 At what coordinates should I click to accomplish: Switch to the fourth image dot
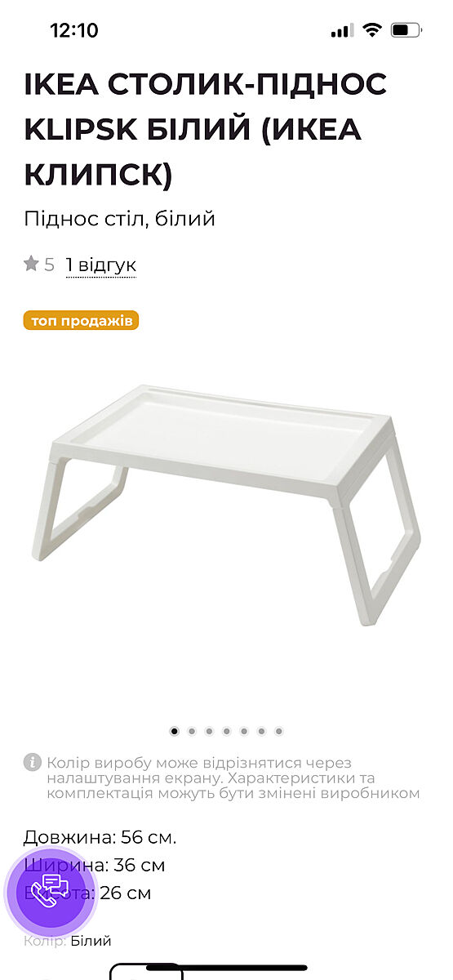(226, 731)
